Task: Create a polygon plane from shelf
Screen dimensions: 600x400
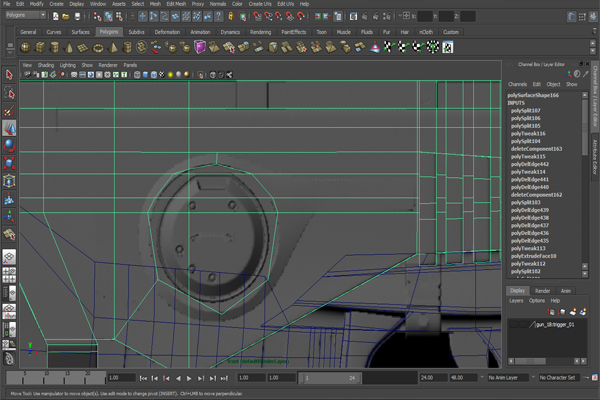Action: [x=83, y=47]
